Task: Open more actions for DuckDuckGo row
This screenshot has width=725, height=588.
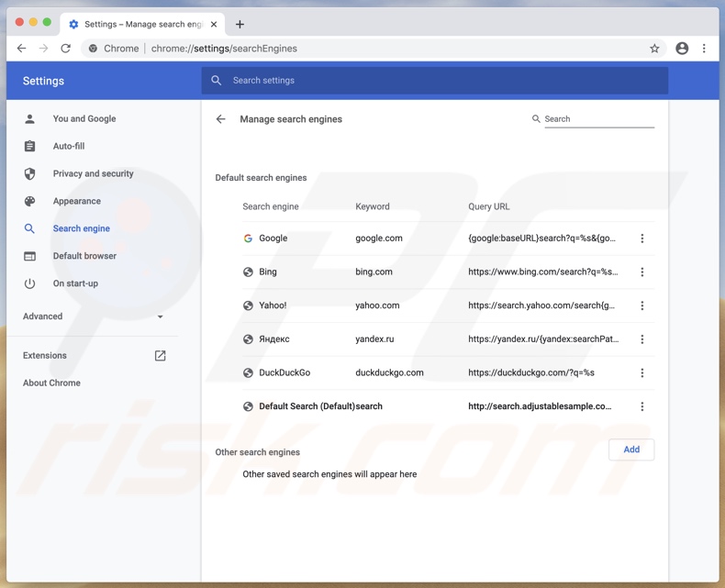Action: (641, 373)
